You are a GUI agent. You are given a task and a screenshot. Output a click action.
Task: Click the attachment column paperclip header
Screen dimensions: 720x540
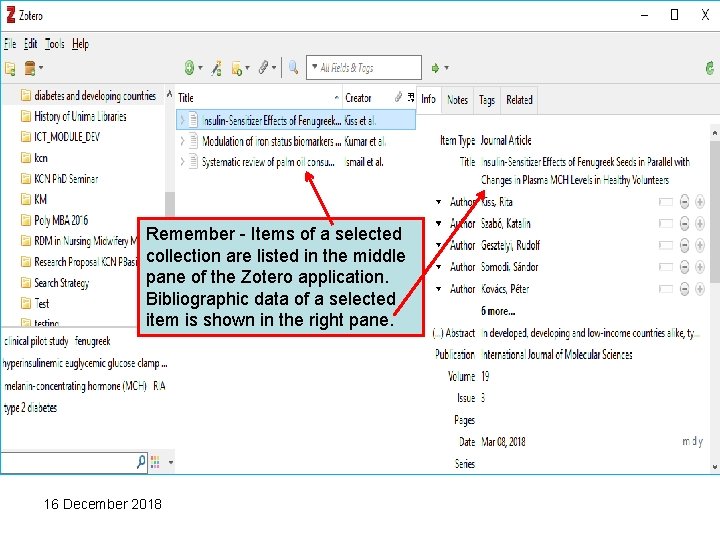point(398,97)
